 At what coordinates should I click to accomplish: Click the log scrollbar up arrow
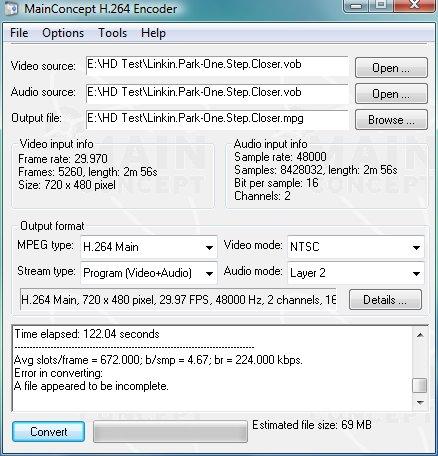click(x=420, y=335)
